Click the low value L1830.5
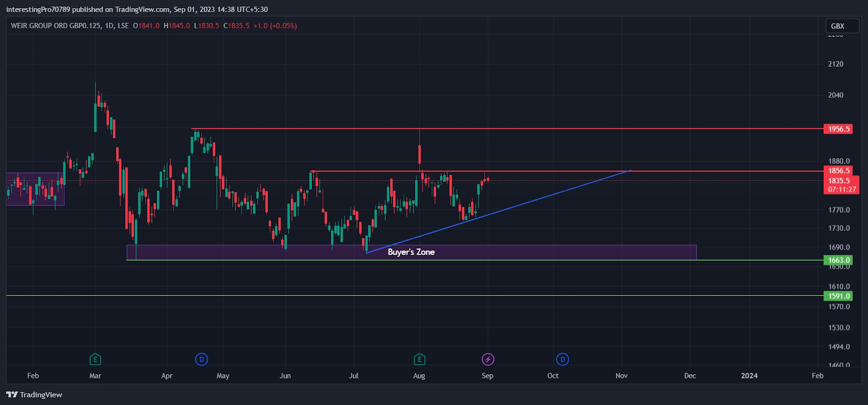 [x=207, y=25]
